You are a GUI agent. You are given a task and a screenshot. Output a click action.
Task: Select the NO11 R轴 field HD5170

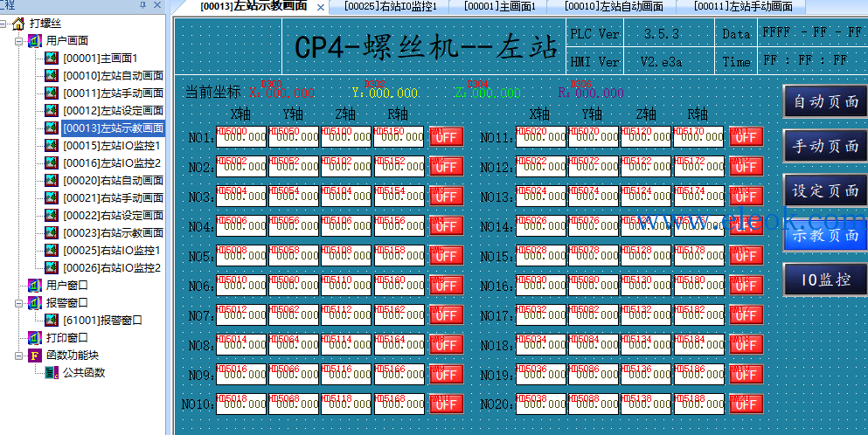tap(698, 136)
